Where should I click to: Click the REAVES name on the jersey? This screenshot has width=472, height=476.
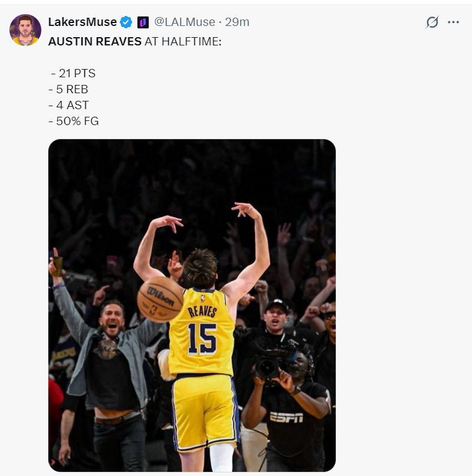(x=202, y=311)
